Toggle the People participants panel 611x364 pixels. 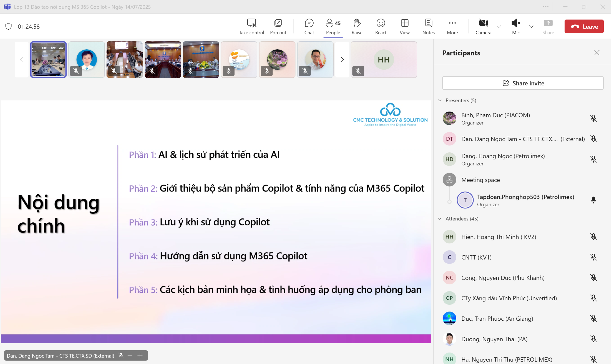coord(333,26)
